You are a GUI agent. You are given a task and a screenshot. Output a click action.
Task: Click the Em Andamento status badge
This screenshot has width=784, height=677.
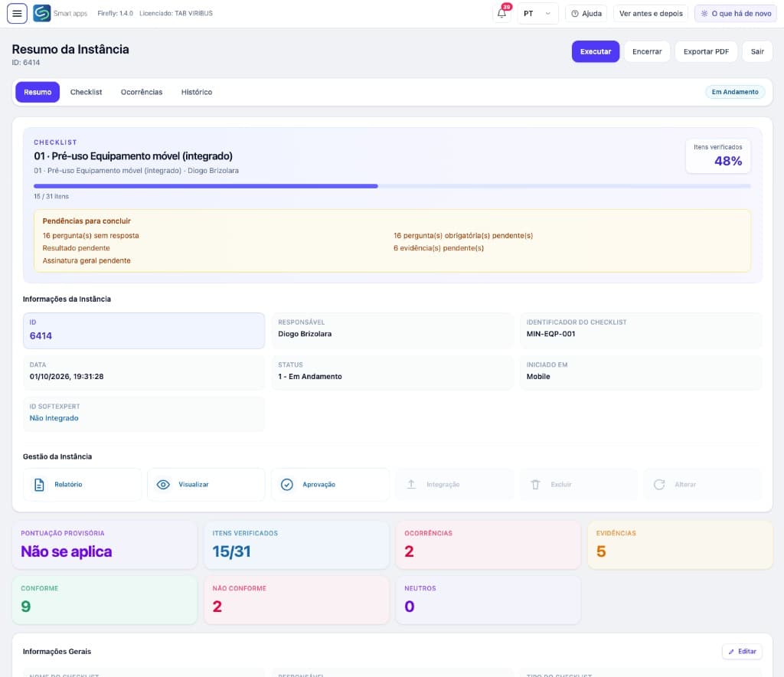[734, 92]
